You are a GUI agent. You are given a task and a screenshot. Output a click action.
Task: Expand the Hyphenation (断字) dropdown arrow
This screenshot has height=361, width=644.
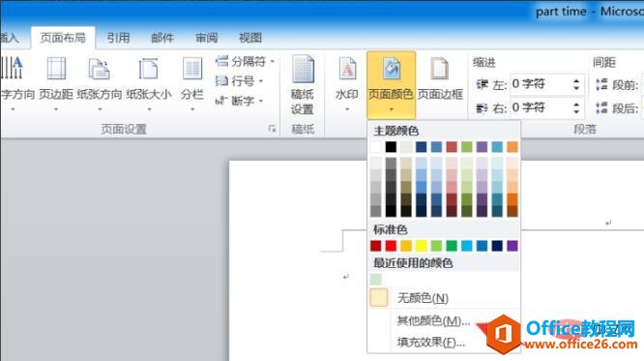(x=261, y=101)
